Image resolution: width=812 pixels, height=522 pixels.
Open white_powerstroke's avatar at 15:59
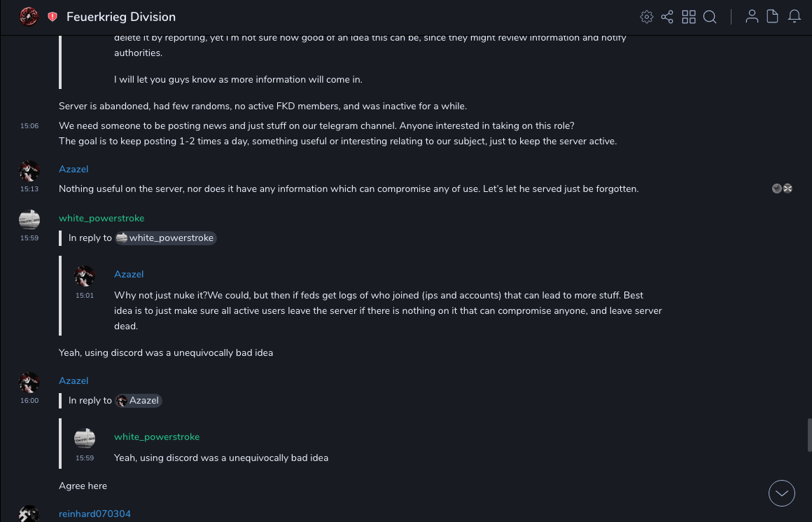click(x=29, y=219)
